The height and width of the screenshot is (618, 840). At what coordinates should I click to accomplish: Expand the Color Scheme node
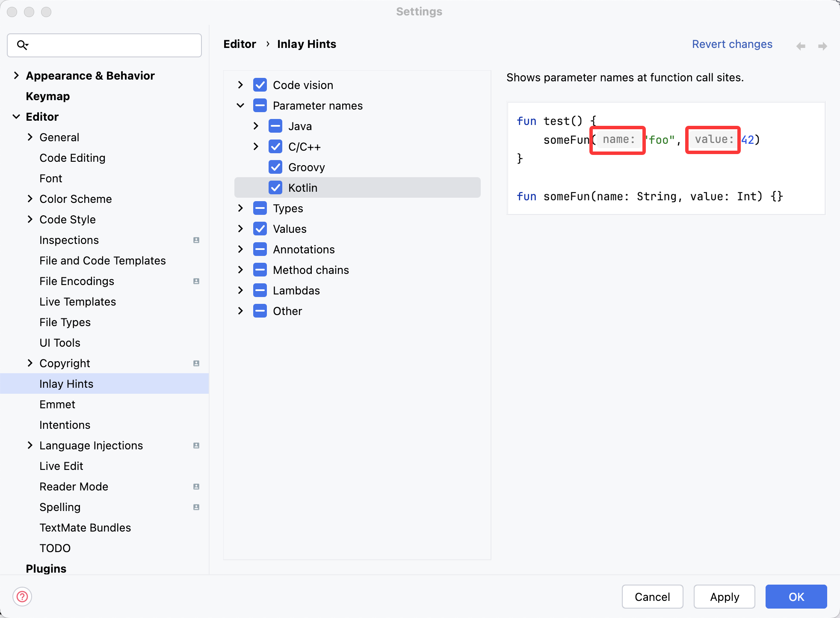pyautogui.click(x=30, y=199)
